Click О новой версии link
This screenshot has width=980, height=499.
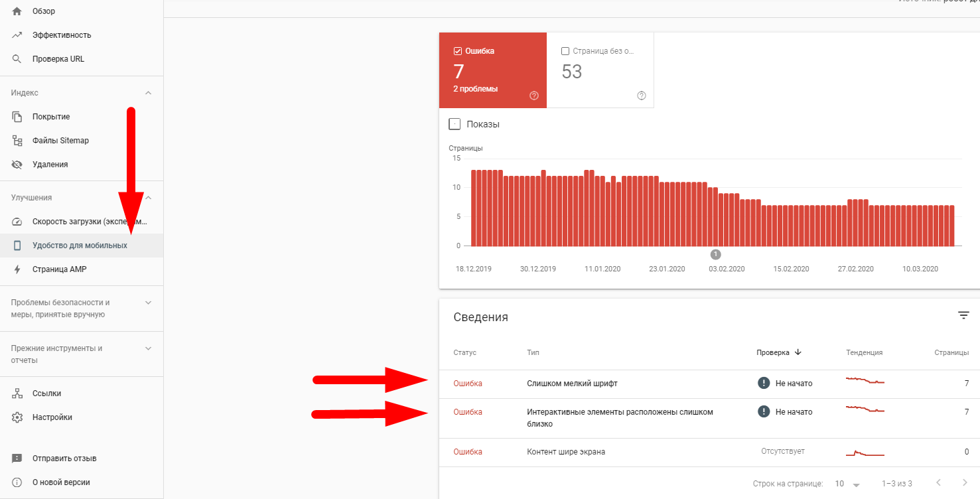coord(82,482)
